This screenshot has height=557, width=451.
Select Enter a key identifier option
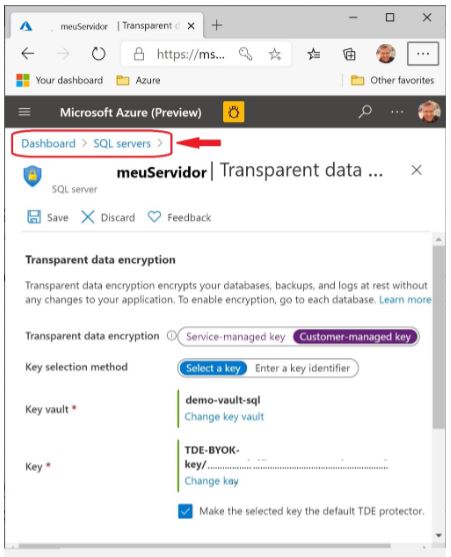tap(303, 368)
